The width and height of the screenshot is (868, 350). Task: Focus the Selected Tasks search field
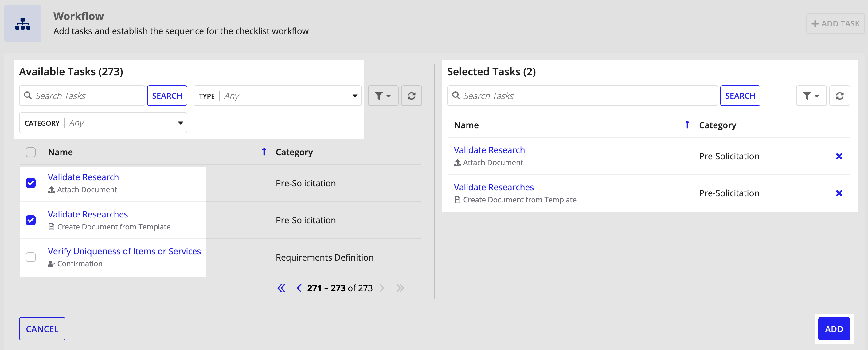[x=583, y=96]
